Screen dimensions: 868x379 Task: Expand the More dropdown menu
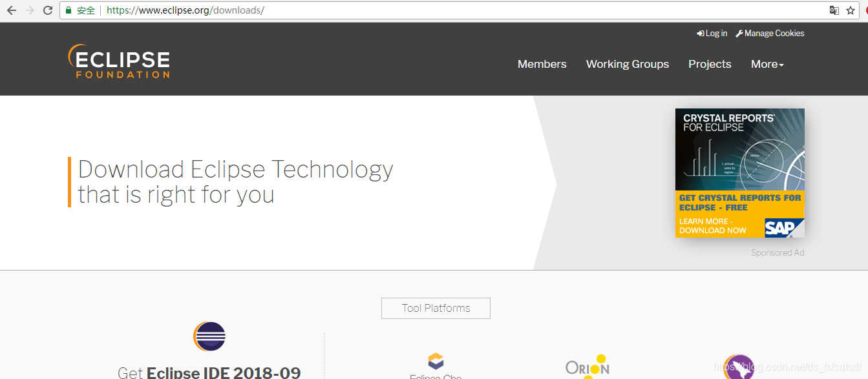coord(767,64)
